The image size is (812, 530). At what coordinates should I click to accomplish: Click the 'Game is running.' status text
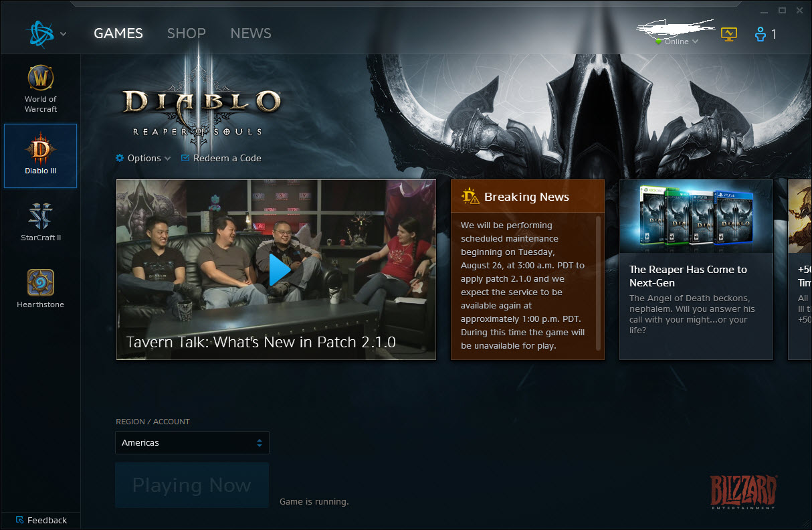[x=314, y=501]
